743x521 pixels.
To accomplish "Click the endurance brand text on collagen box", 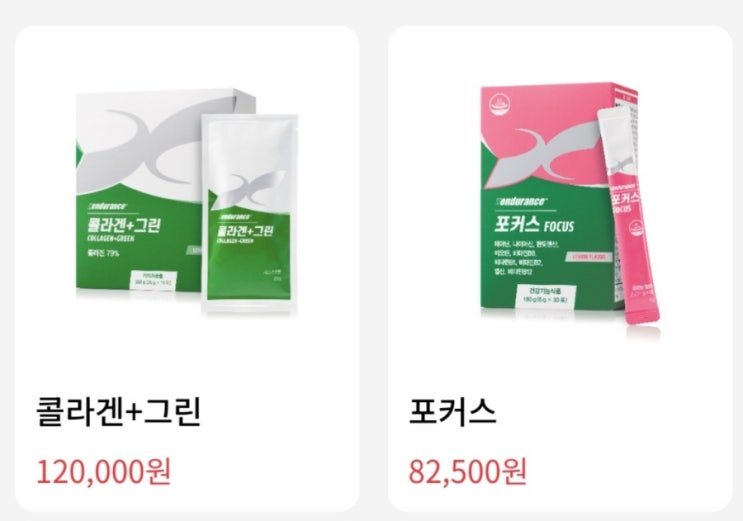I will click(x=107, y=206).
